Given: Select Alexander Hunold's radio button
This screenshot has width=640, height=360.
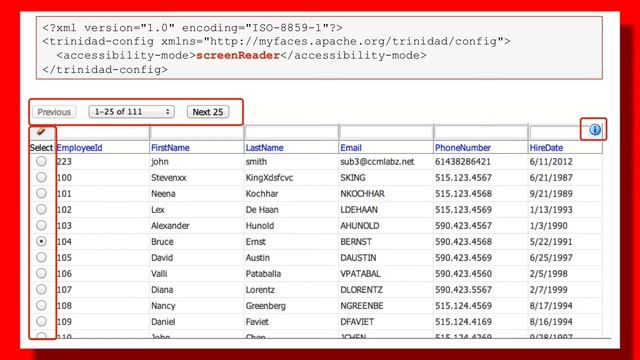Looking at the screenshot, I should click(41, 225).
